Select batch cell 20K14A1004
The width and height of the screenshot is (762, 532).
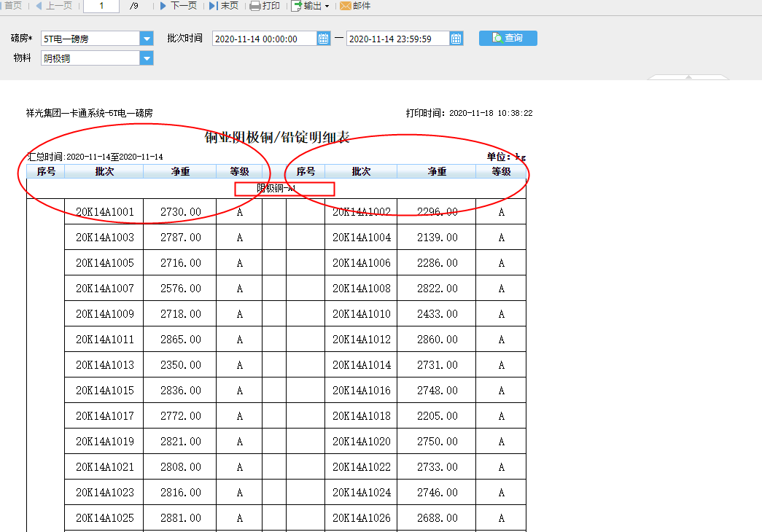click(361, 237)
